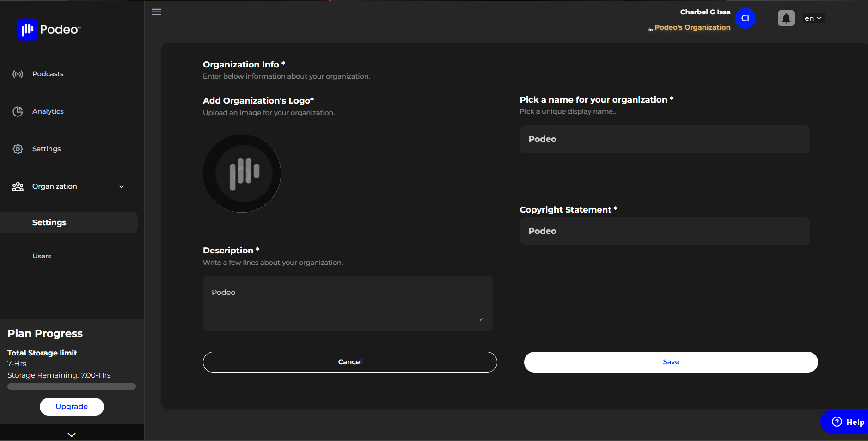The width and height of the screenshot is (868, 441).
Task: Open the Help widget button
Action: tap(844, 422)
